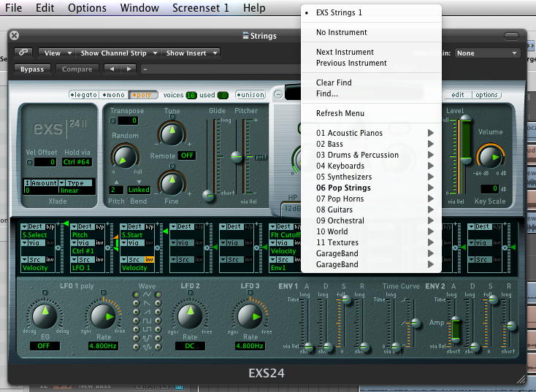Screen dimensions: 536x392
Task: Open the File menu
Action: 13,7
